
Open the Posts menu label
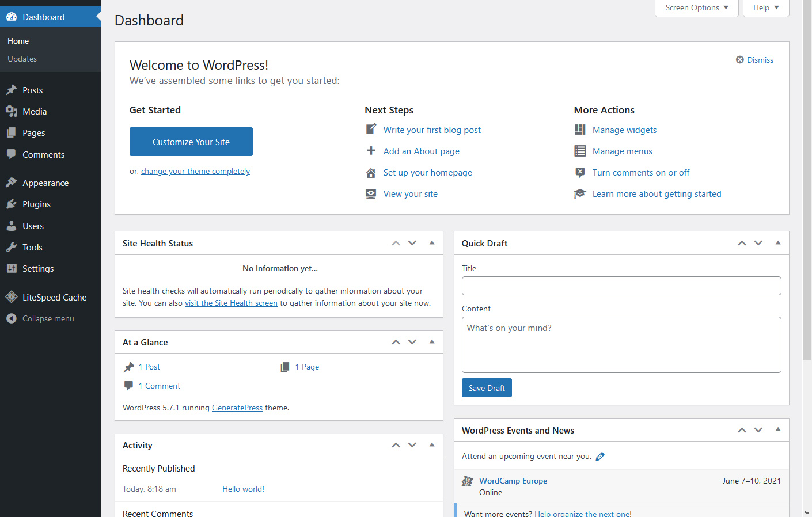tap(33, 90)
